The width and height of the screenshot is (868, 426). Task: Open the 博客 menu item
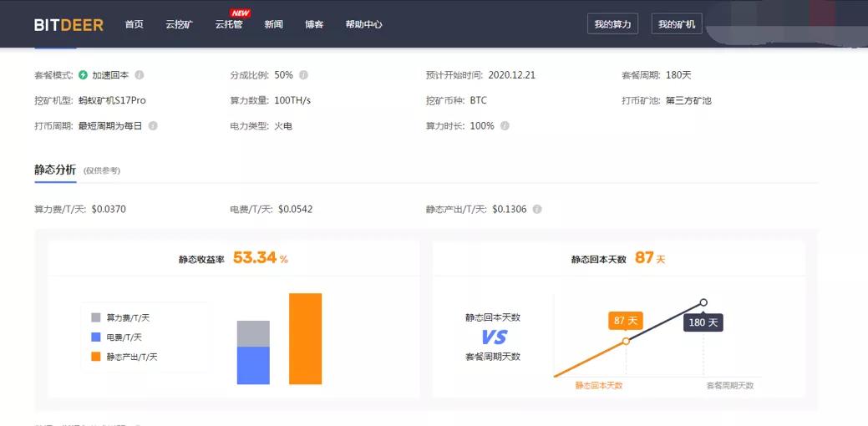pyautogui.click(x=314, y=24)
